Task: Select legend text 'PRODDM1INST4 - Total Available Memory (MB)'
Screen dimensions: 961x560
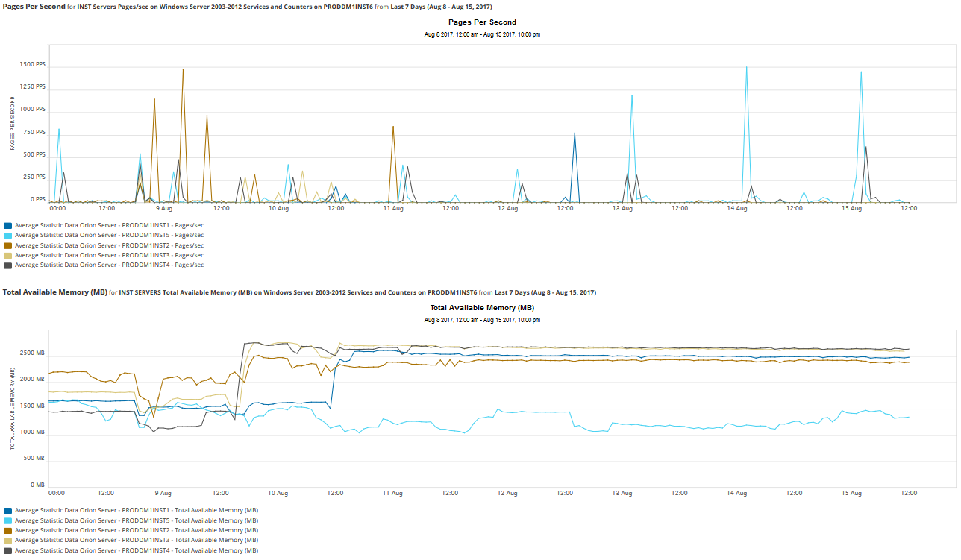Action: click(190, 550)
